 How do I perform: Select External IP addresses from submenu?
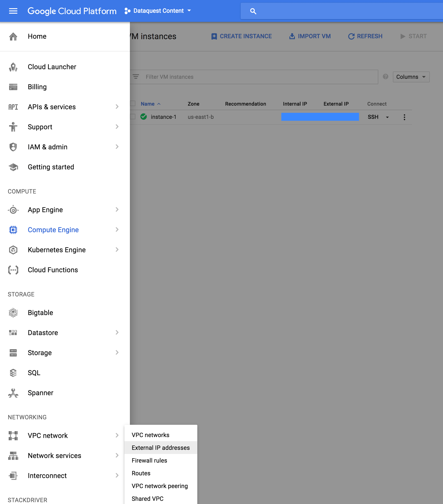click(161, 448)
